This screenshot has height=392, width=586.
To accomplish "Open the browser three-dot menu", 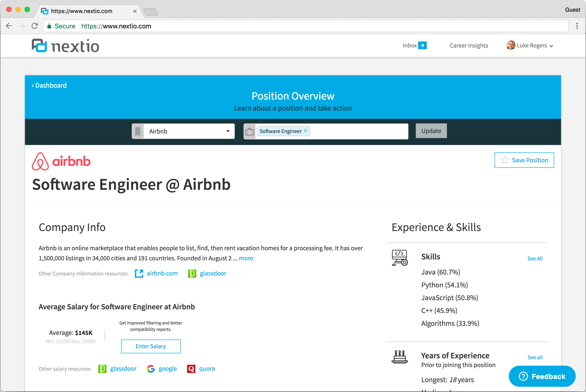I will [x=577, y=26].
